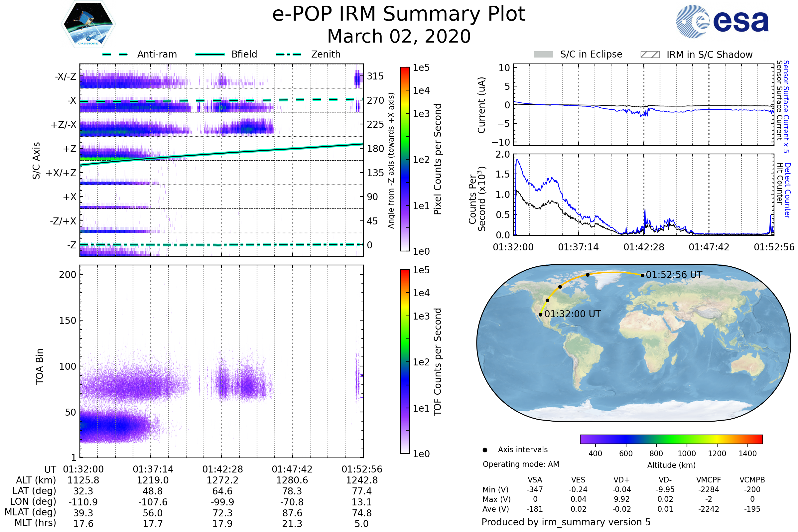The width and height of the screenshot is (798, 532).
Task: Click the Bfield solid line legend marker
Action: point(210,54)
